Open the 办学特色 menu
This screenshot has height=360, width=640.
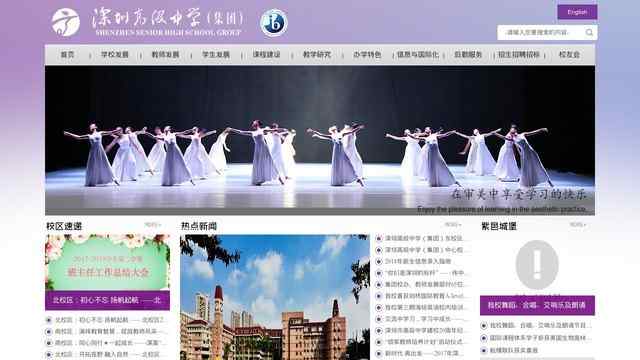click(x=367, y=54)
